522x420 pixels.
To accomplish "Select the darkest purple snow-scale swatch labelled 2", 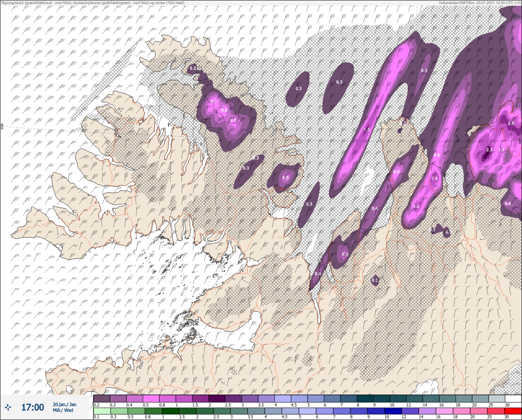I will pos(217,398).
